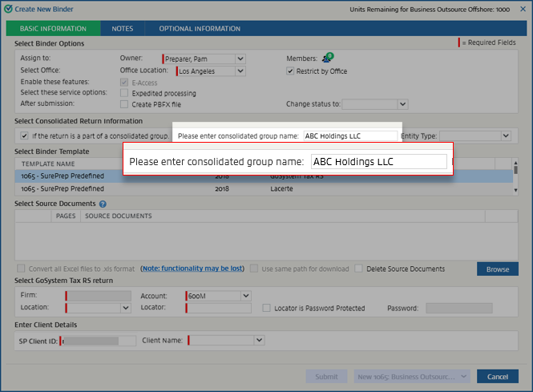
Task: Click the Select Source Documents help icon
Action: (x=103, y=204)
